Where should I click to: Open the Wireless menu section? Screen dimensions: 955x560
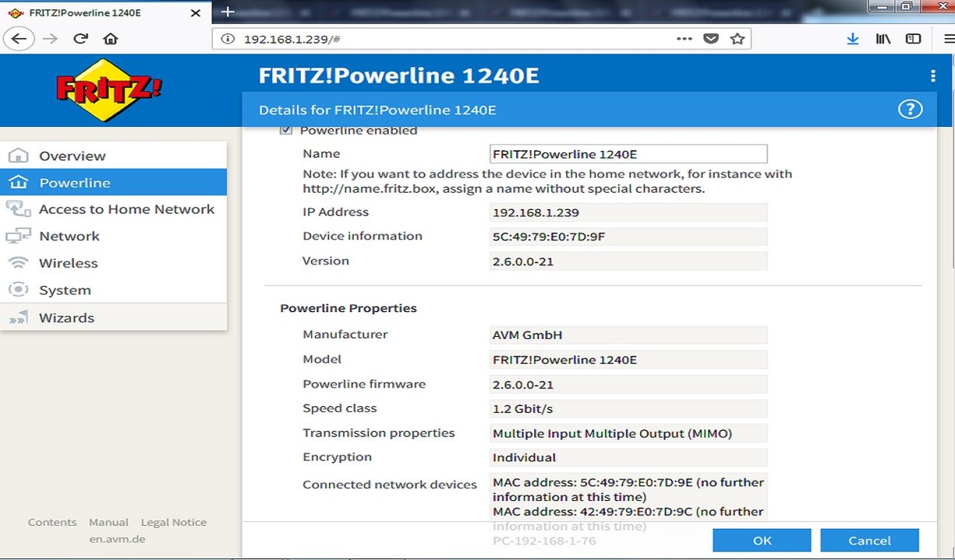click(114, 263)
